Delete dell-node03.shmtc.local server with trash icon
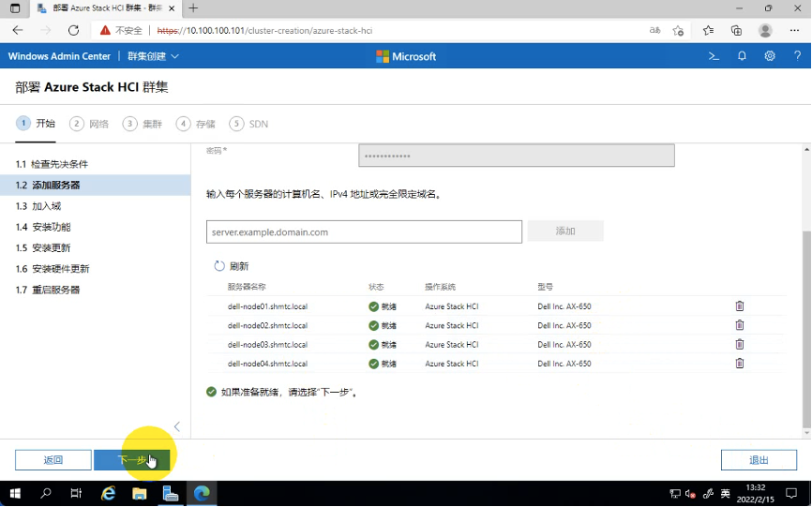Image resolution: width=812 pixels, height=507 pixels. point(740,345)
